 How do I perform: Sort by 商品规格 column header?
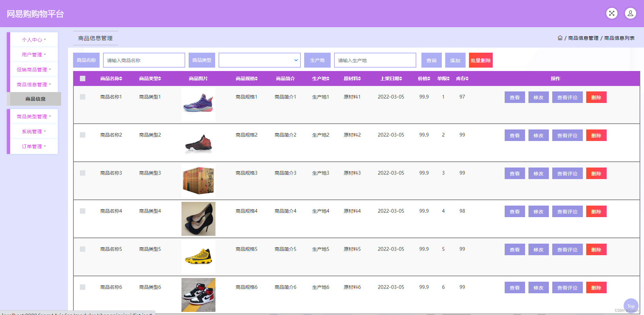pos(247,78)
